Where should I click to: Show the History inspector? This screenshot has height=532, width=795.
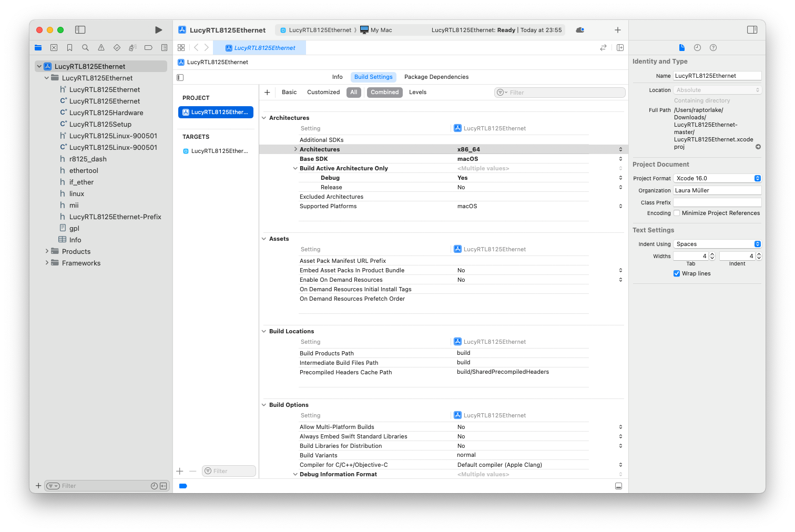(x=697, y=48)
